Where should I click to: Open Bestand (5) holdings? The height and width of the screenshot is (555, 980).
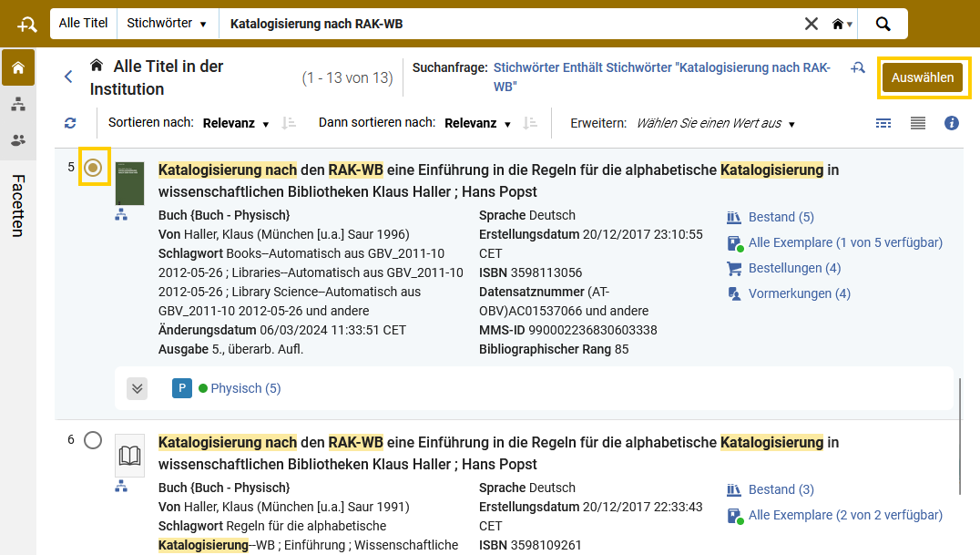(781, 217)
